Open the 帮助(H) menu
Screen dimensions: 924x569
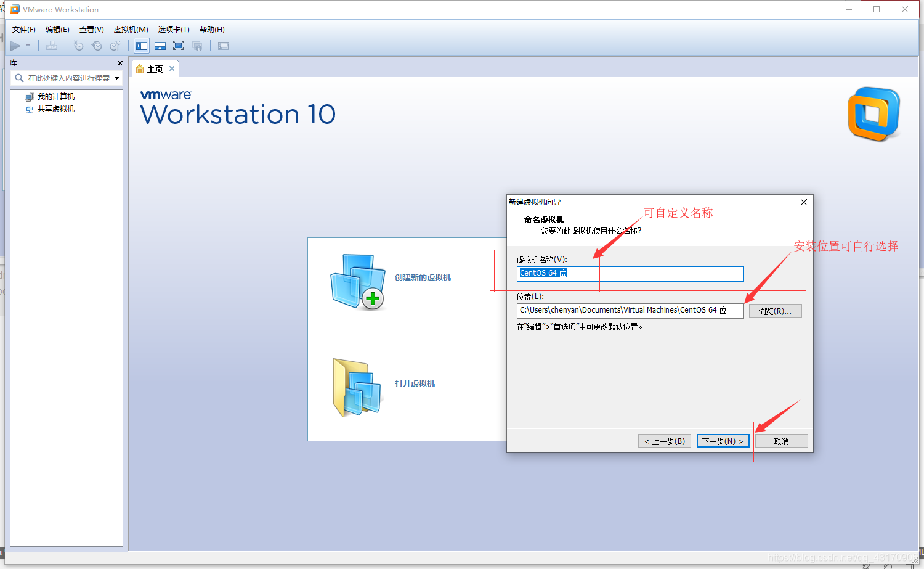click(x=212, y=30)
